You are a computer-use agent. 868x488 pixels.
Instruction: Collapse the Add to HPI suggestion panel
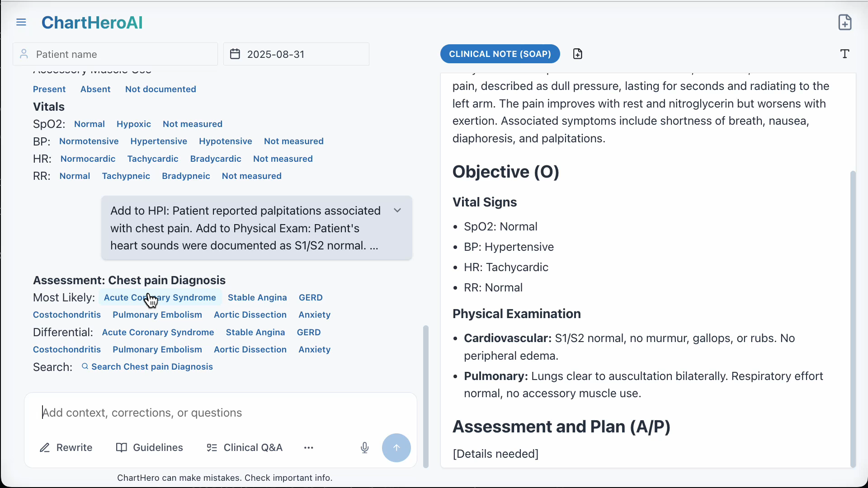tap(397, 210)
